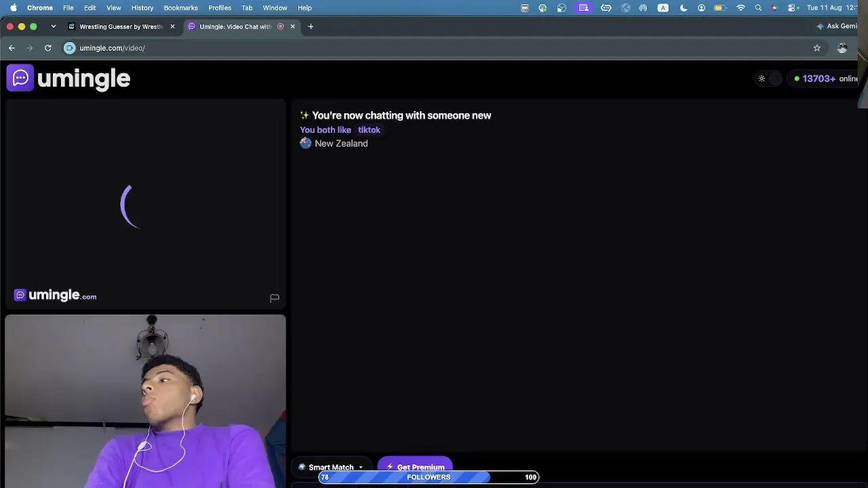Click the dimmed globe menu bar icon
868x488 pixels.
(x=625, y=7)
